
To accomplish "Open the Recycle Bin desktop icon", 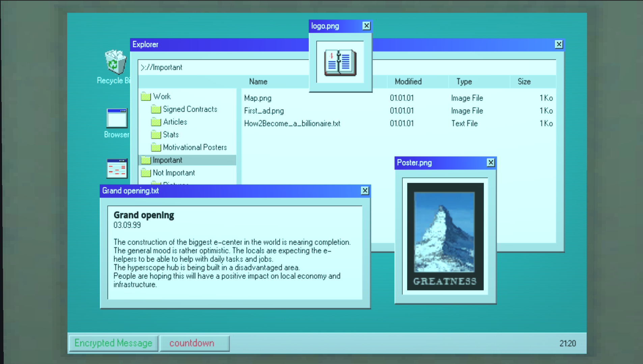I will [115, 62].
